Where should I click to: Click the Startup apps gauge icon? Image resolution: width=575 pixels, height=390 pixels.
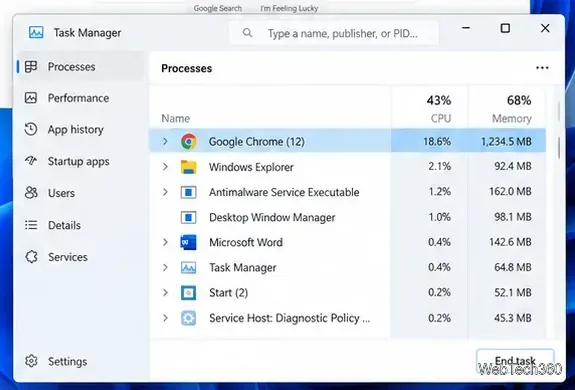[x=31, y=161]
